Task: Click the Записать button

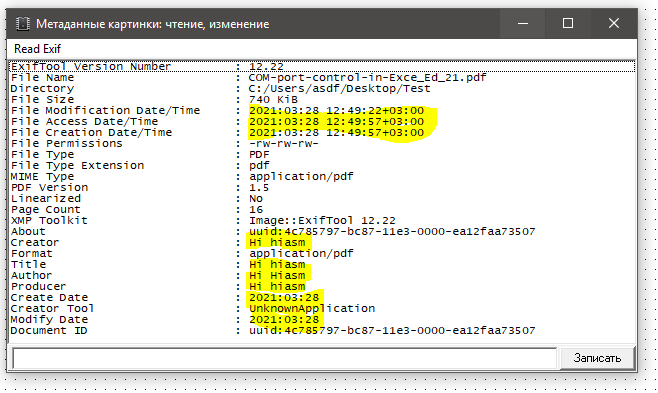Action: 597,358
